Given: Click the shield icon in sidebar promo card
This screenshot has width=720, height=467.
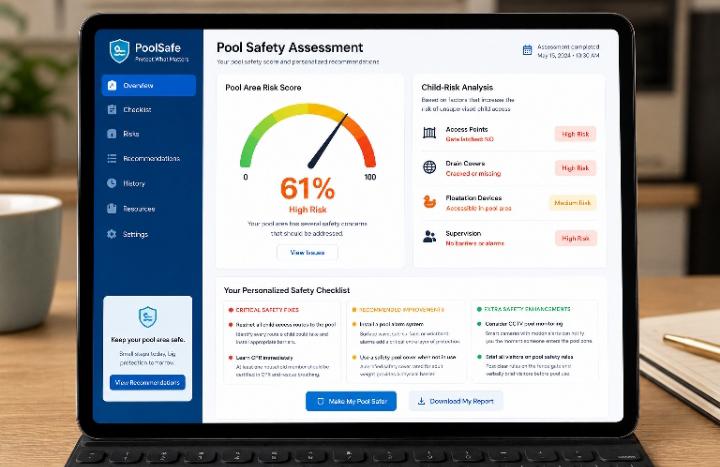Looking at the screenshot, I should pyautogui.click(x=148, y=317).
